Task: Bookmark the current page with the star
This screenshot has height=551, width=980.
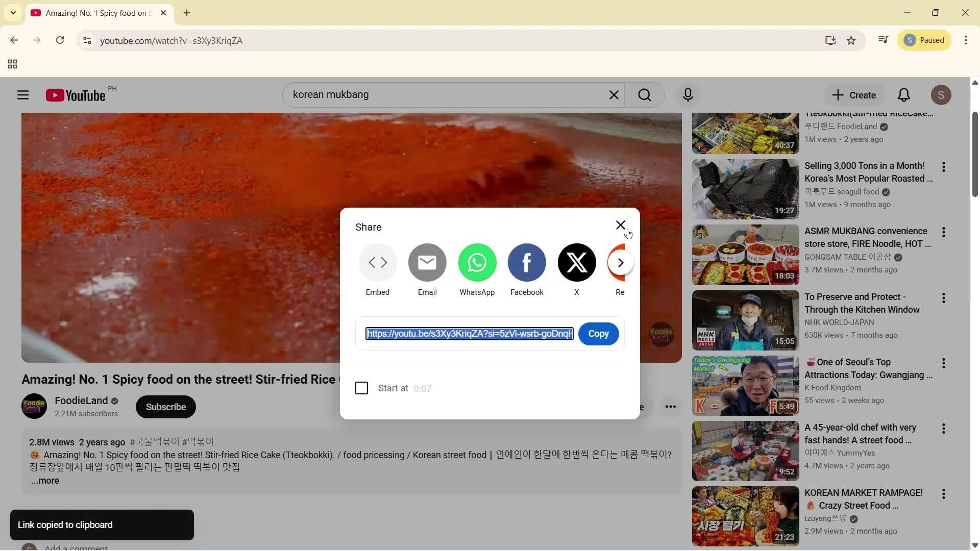Action: [x=851, y=40]
